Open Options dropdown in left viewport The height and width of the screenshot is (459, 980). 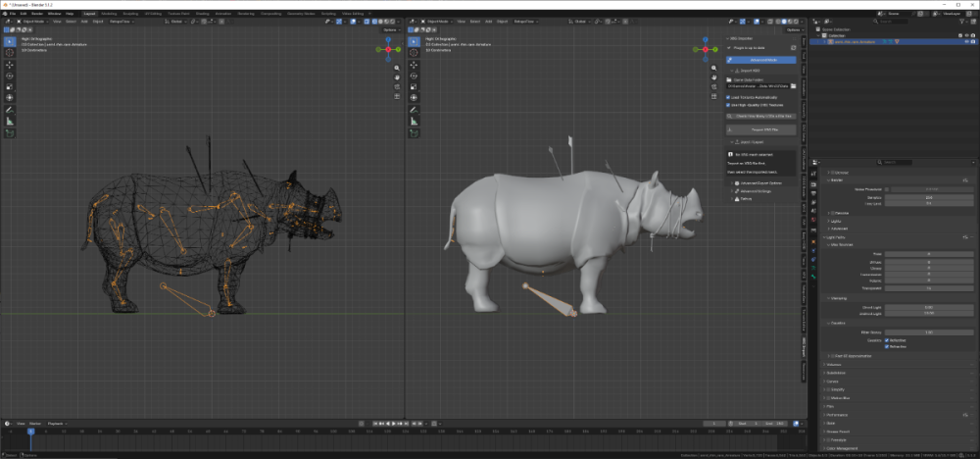(390, 29)
